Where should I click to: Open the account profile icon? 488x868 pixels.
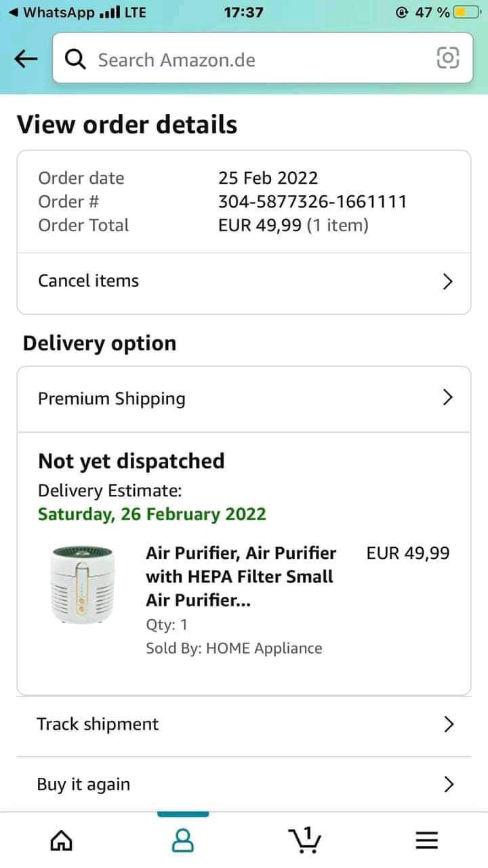click(x=183, y=840)
